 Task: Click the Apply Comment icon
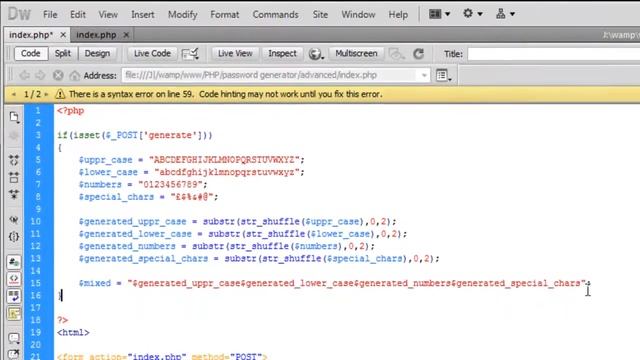click(14, 338)
